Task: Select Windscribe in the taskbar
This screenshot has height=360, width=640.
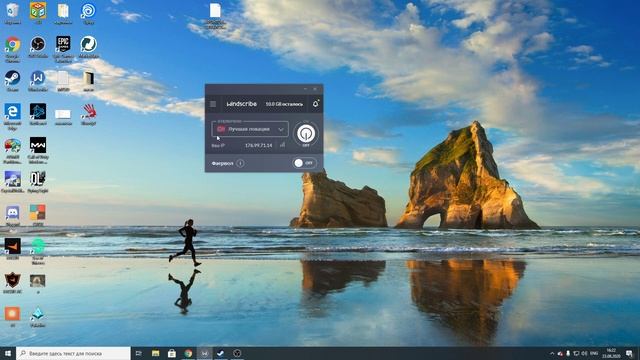Action: tap(204, 353)
